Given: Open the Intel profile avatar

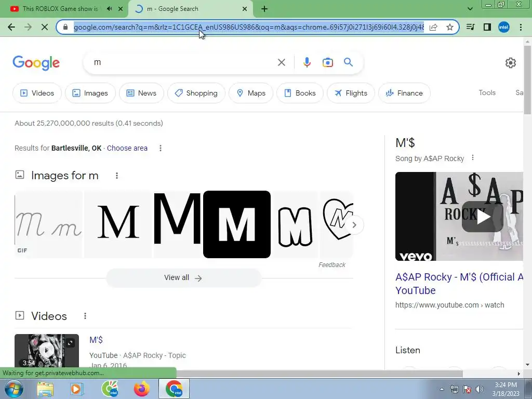Looking at the screenshot, I should click(504, 27).
